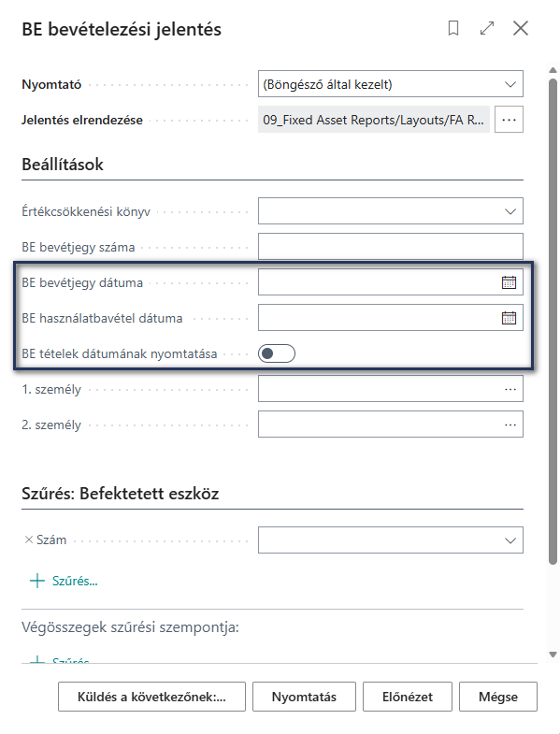Expand the dialog with the diagonal arrow icon
Viewport: 560px width, 734px height.
[487, 28]
